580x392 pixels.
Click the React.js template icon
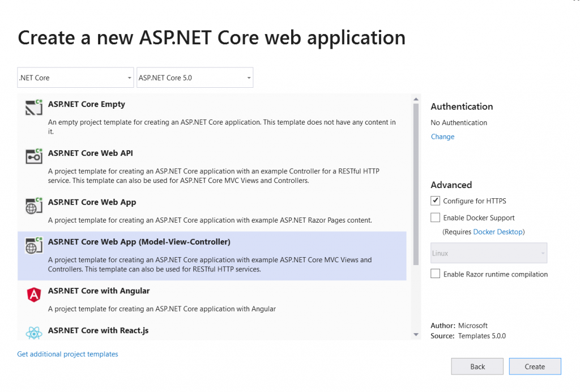(33, 333)
